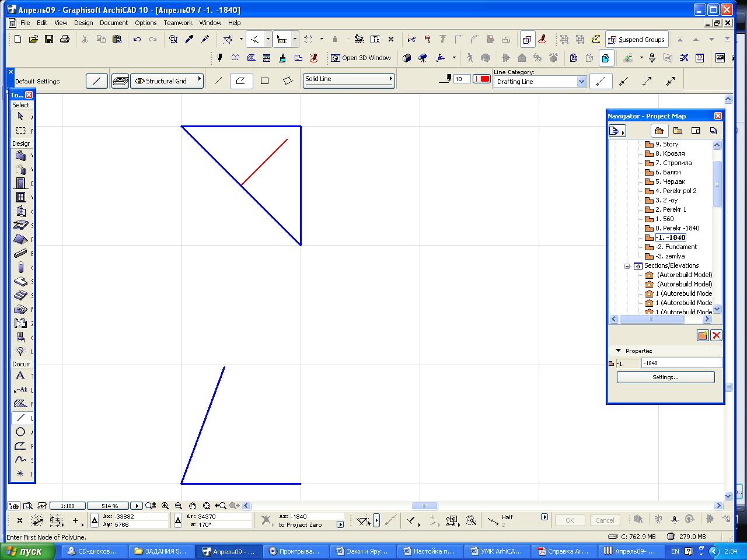The image size is (747, 560).
Task: Switch to ЗАДАНИЯ taskbar window
Action: click(x=160, y=551)
